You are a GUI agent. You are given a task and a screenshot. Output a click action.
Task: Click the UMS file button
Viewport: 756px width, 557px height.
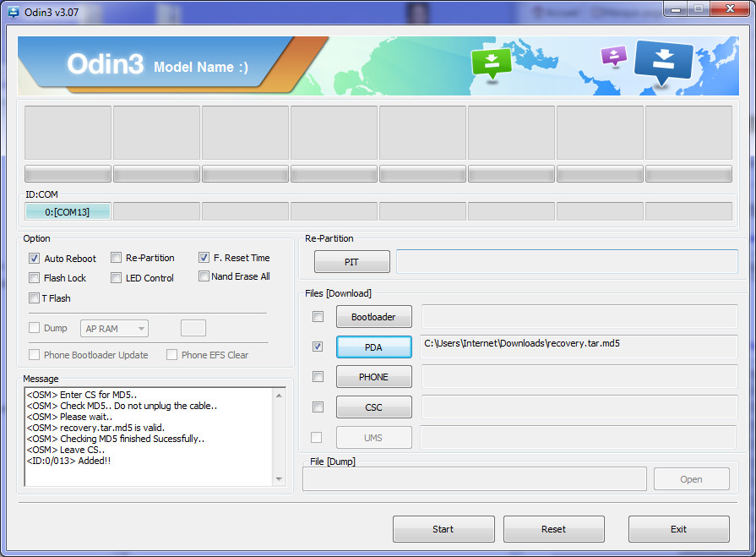coord(373,438)
